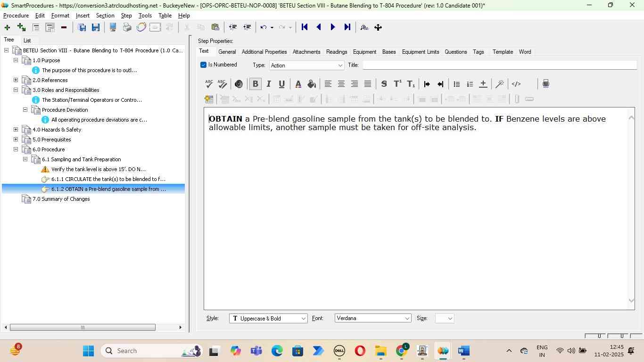The width and height of the screenshot is (644, 362).
Task: Click the Title input field
Action: [x=500, y=65]
